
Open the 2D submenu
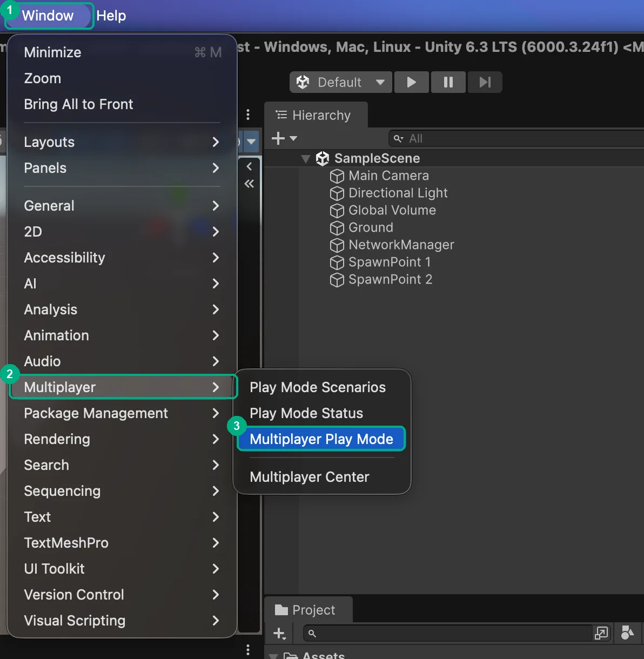click(x=122, y=232)
